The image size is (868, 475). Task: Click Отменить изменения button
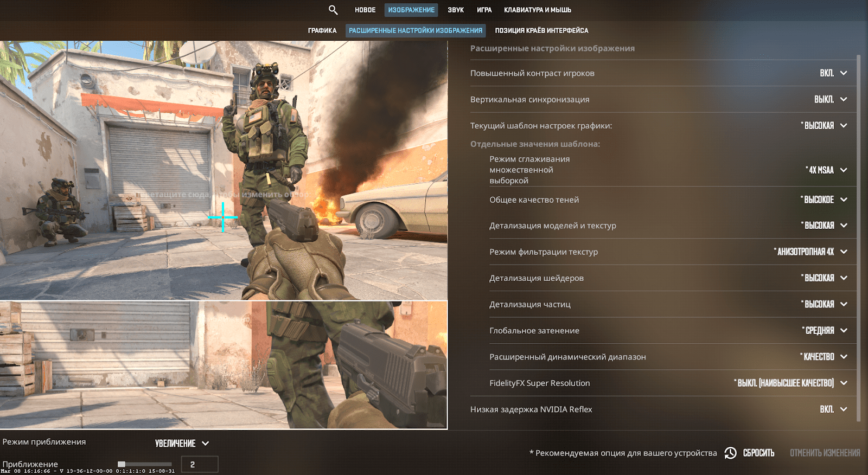pyautogui.click(x=825, y=453)
